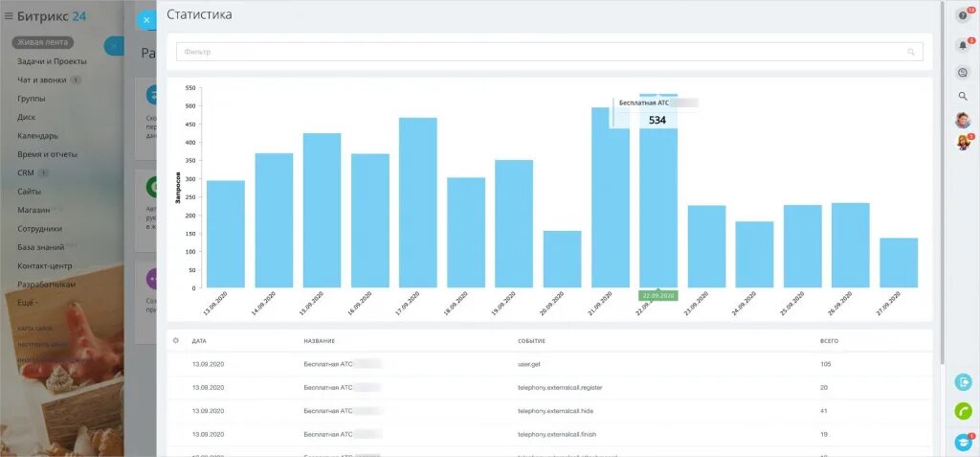The image size is (980, 457).
Task: Sort table by НАЗВАНИЕ column header
Action: (x=319, y=341)
